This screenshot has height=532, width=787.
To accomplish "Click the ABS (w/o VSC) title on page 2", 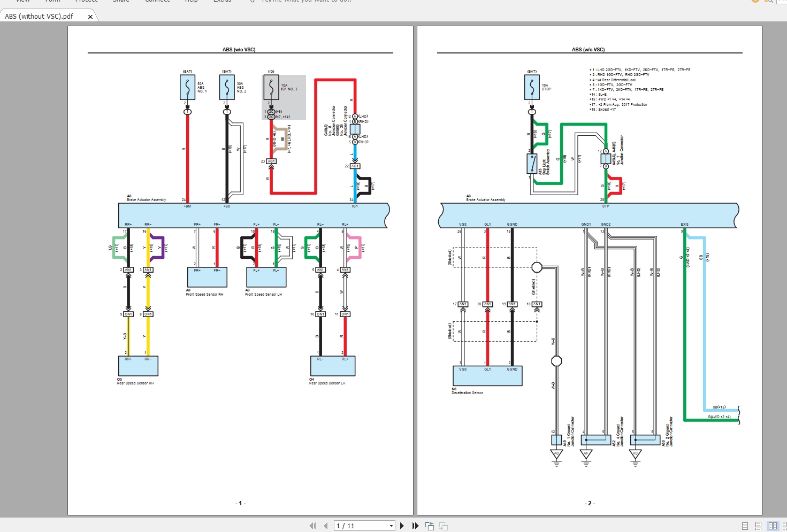I will [x=588, y=50].
